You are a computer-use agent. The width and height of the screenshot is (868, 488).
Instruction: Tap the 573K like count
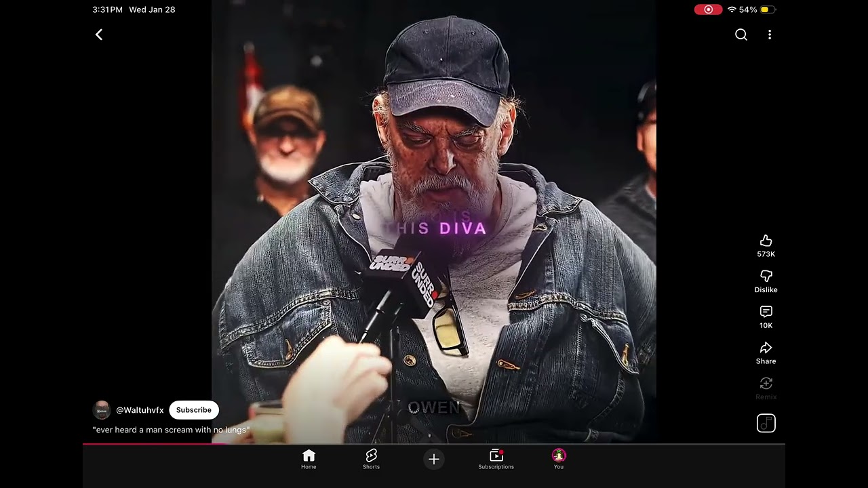(766, 254)
